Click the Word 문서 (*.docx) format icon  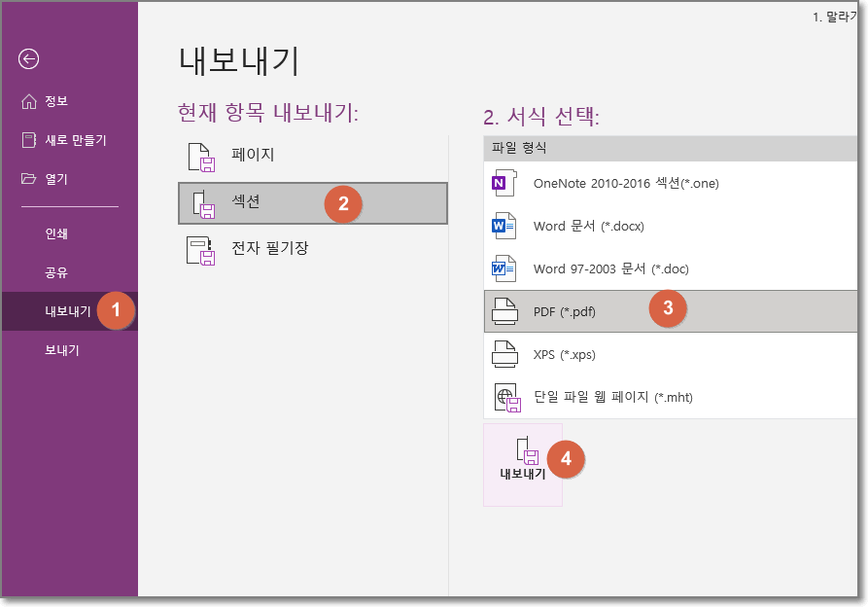[x=503, y=225]
